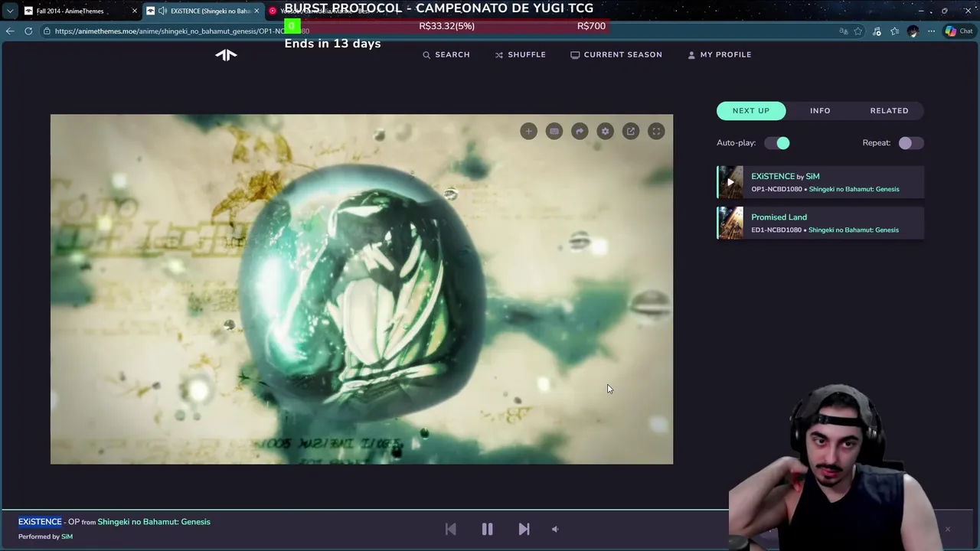The height and width of the screenshot is (551, 980).
Task: Open the AnimeThemes home logo
Action: pos(226,54)
